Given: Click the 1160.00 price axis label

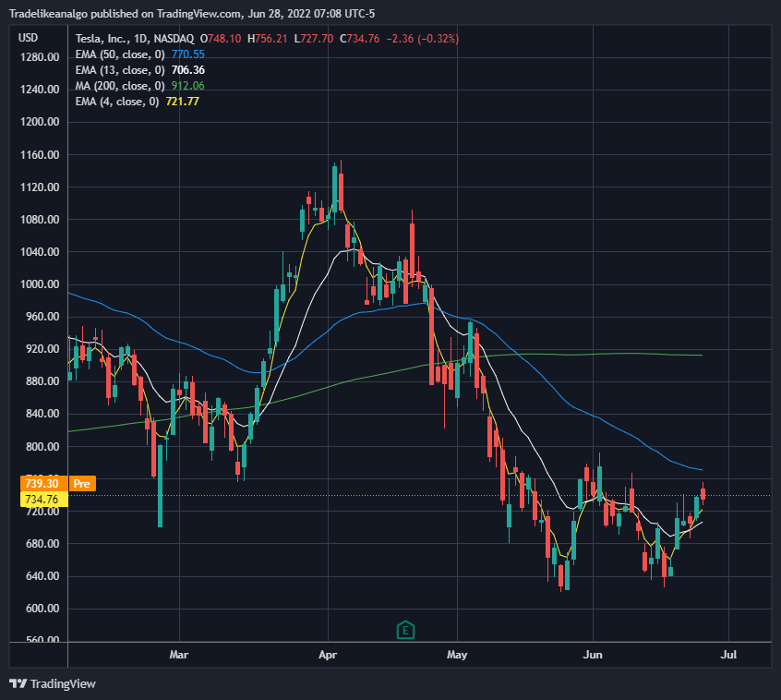Looking at the screenshot, I should (x=40, y=155).
